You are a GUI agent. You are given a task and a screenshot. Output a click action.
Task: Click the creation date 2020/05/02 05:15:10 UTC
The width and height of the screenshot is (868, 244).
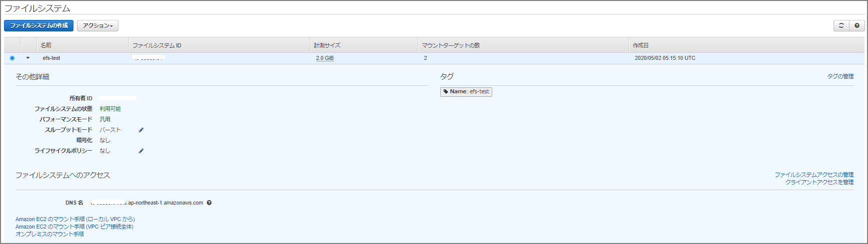(x=665, y=58)
